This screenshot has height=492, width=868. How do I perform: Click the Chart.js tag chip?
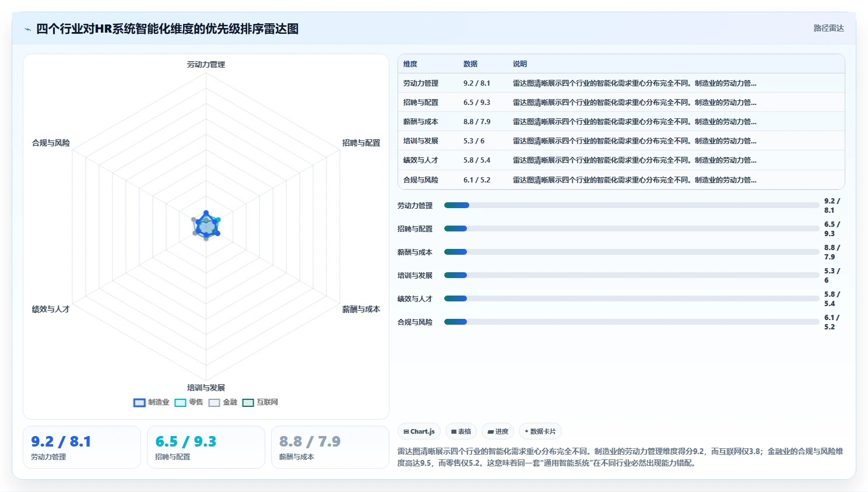[x=419, y=431]
